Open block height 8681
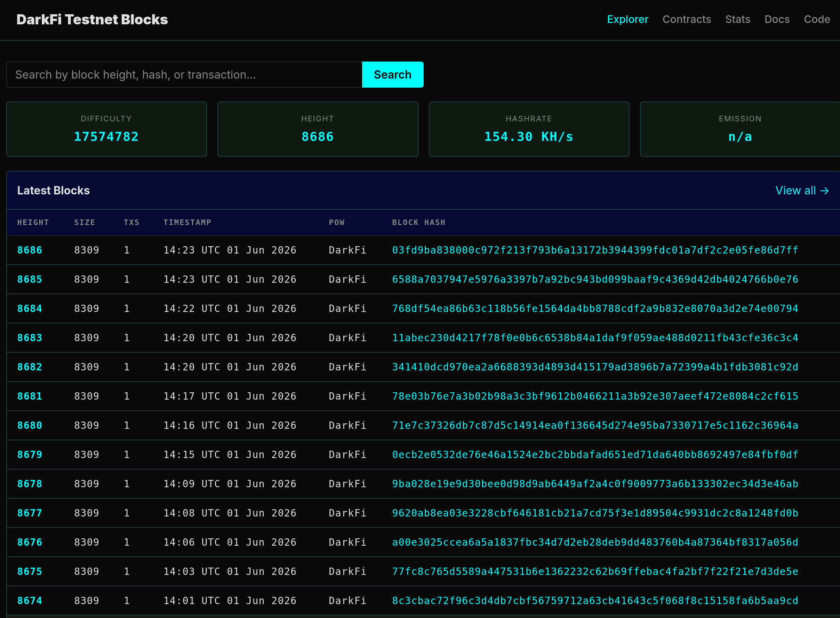Image resolution: width=840 pixels, height=618 pixels. tap(30, 396)
